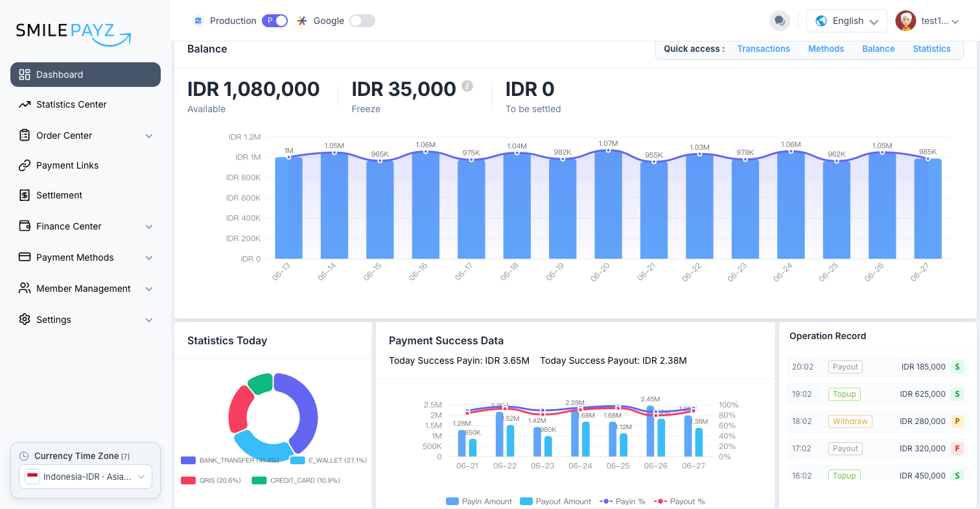The image size is (980, 509).
Task: Jump to Methods quick access link
Action: 826,49
